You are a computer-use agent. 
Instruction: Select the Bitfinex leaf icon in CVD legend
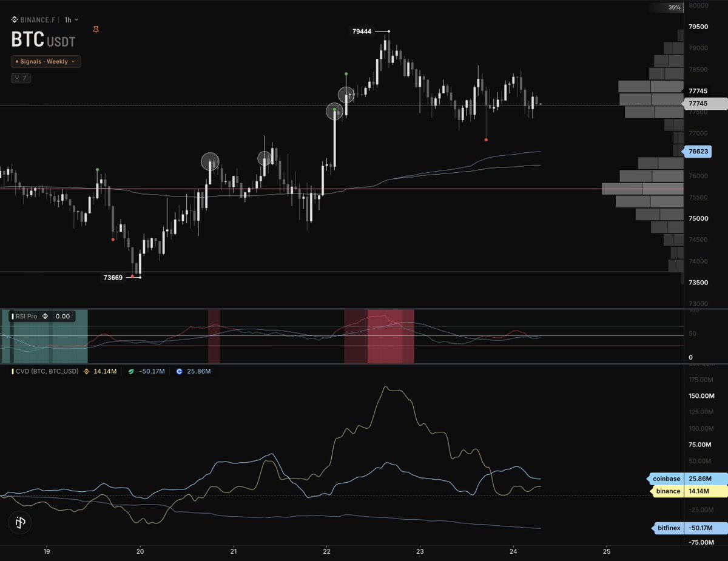click(131, 371)
